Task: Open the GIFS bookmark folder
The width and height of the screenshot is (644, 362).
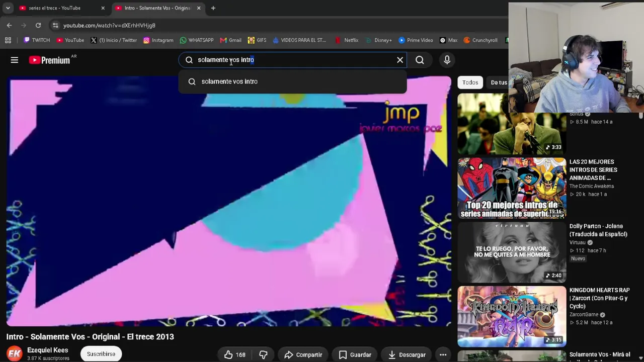Action: point(257,40)
